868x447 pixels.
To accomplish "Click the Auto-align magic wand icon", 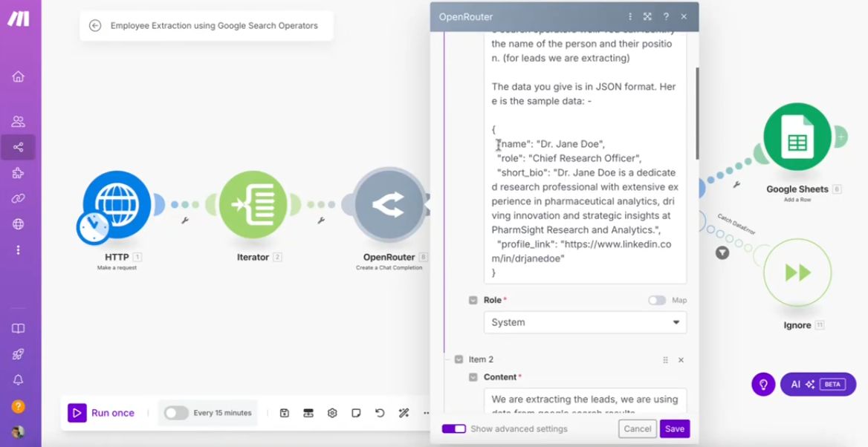I will [404, 413].
